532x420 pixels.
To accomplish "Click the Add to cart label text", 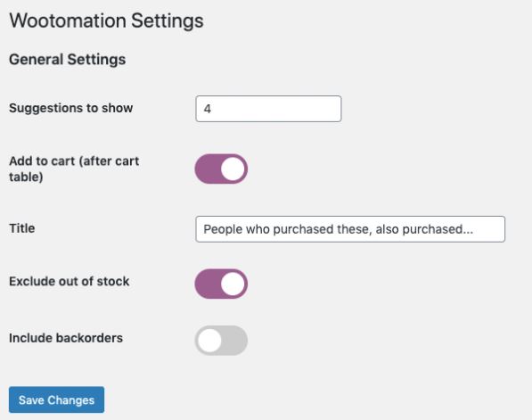I will 74,169.
